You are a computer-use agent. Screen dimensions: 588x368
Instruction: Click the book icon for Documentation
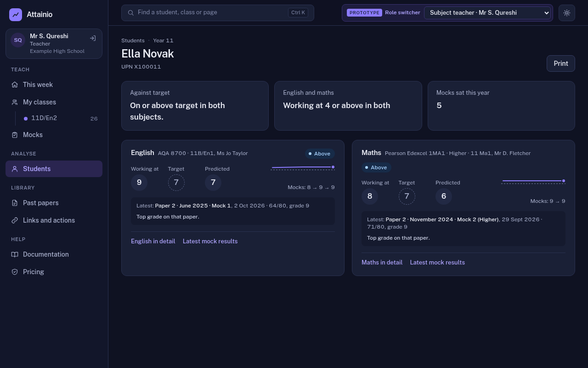point(15,254)
